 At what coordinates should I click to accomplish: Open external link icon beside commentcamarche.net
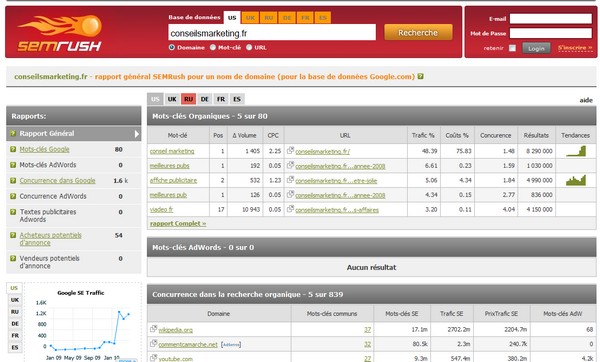[153, 343]
